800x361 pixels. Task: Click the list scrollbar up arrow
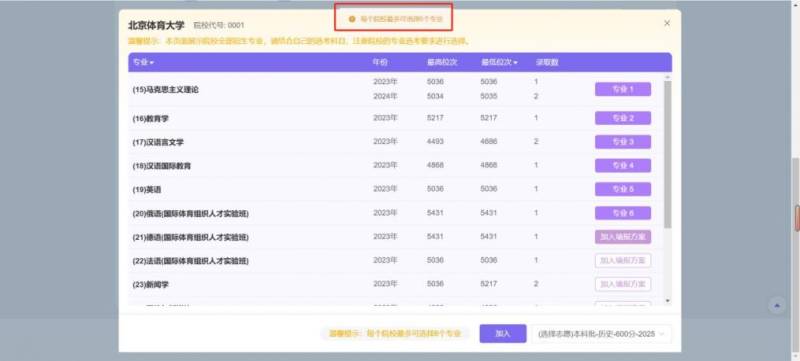tap(667, 77)
